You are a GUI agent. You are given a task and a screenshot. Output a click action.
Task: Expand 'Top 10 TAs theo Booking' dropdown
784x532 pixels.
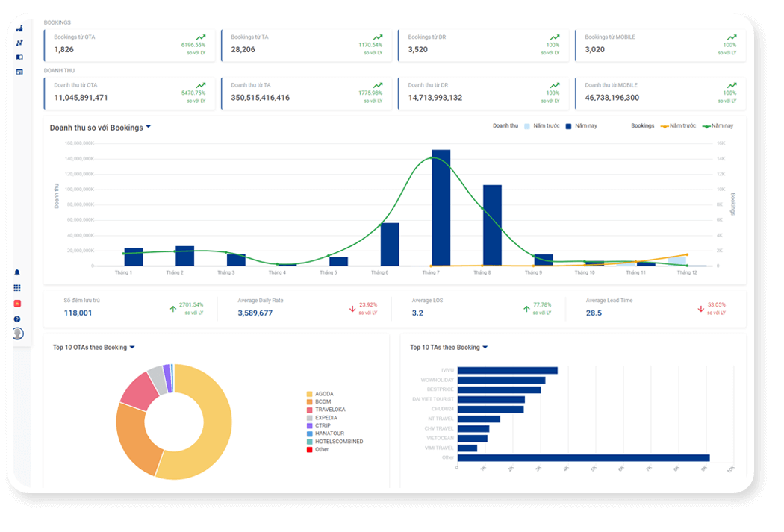(485, 347)
